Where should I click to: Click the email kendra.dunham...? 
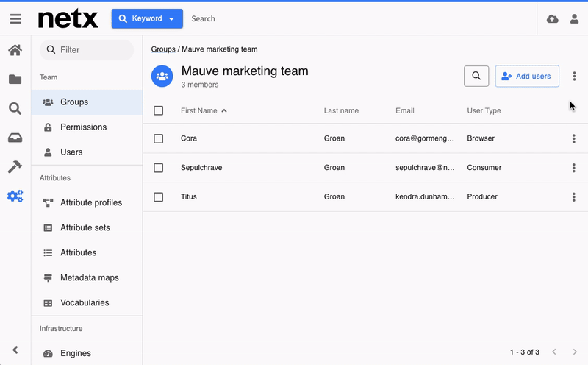click(x=425, y=196)
